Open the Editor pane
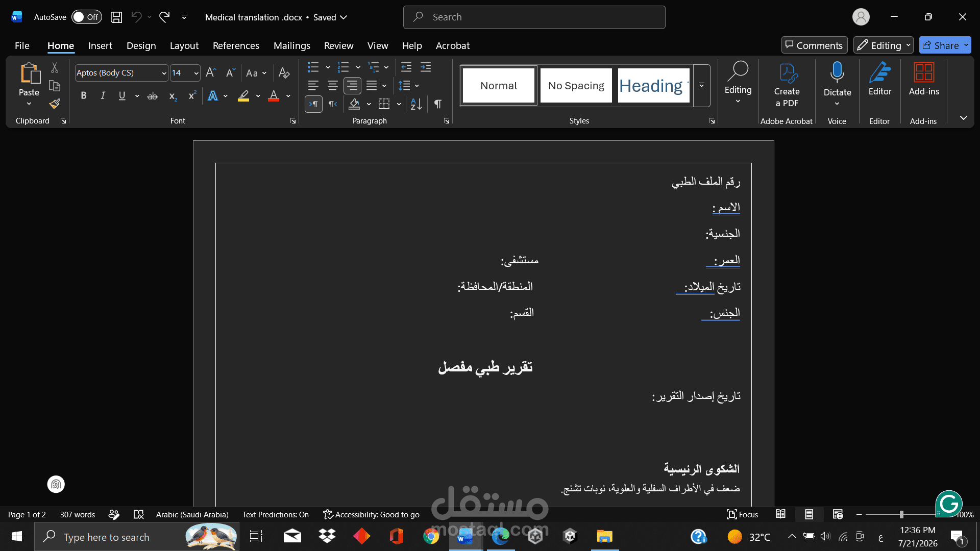The height and width of the screenshot is (551, 980). click(x=880, y=79)
